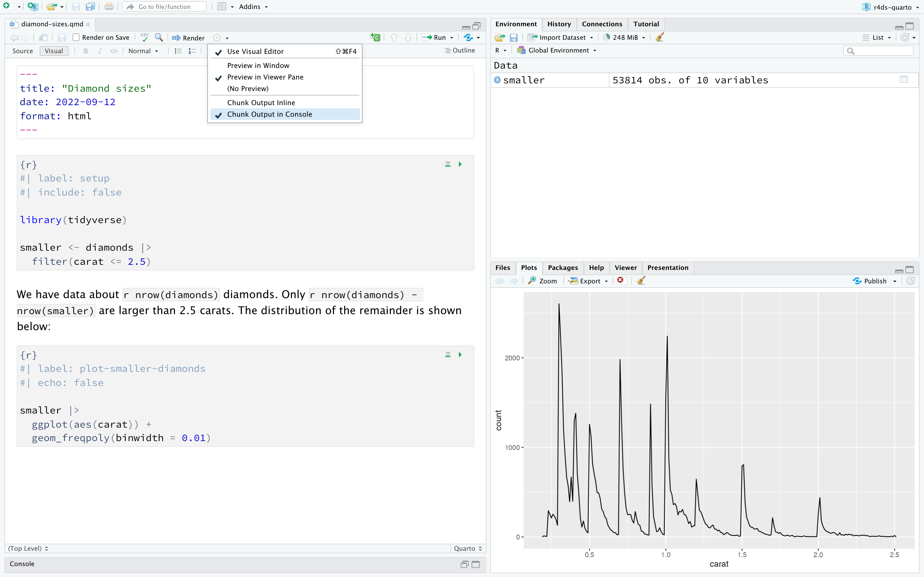
Task: Click the Render on Save checkbox
Action: click(x=75, y=37)
